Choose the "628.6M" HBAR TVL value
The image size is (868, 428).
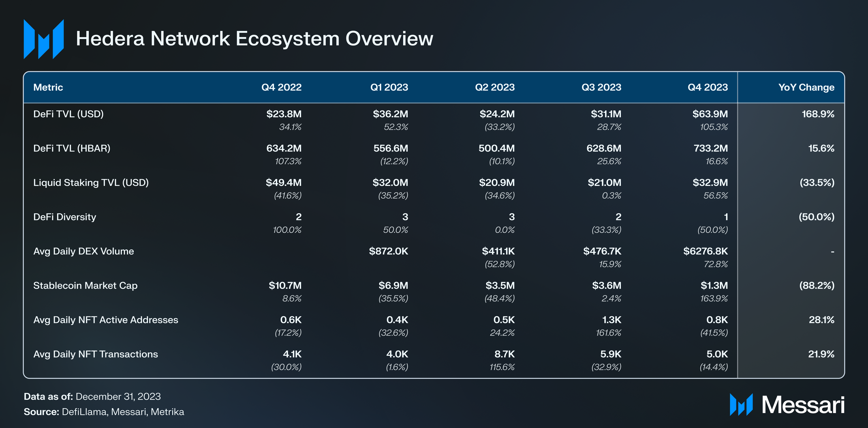[604, 148]
